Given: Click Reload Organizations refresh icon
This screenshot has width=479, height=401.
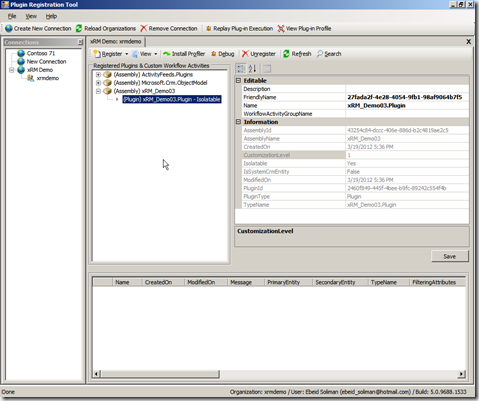Looking at the screenshot, I should coord(79,28).
